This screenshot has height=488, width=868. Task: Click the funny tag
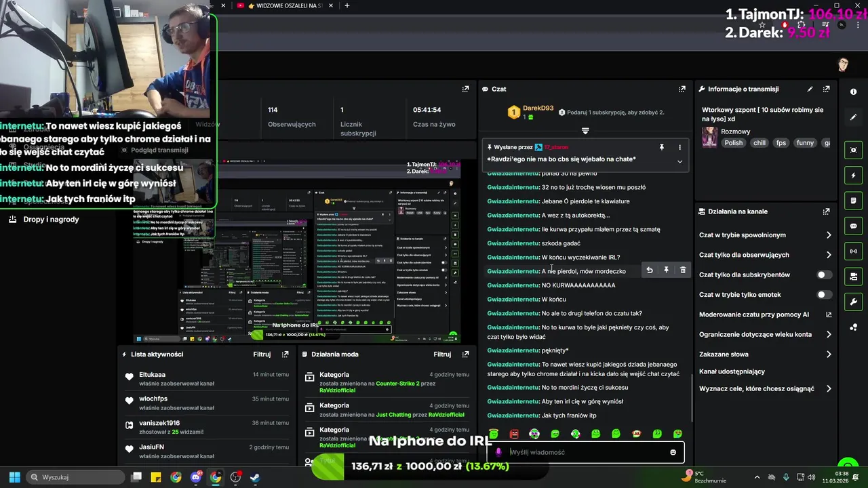point(805,143)
